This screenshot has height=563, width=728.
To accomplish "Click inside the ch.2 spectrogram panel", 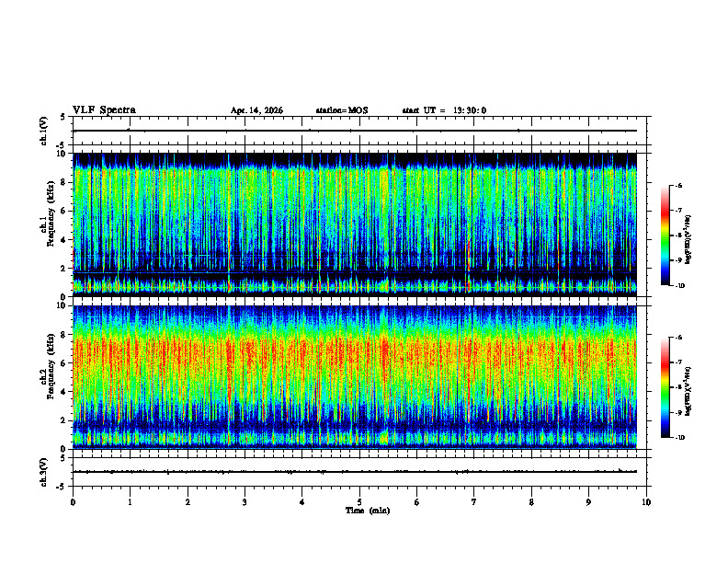I will (355, 377).
